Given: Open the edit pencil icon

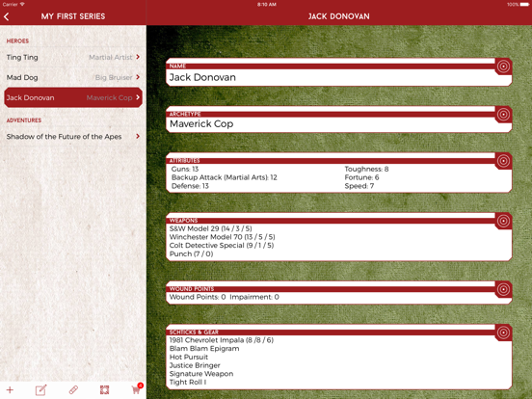Looking at the screenshot, I should (41, 389).
